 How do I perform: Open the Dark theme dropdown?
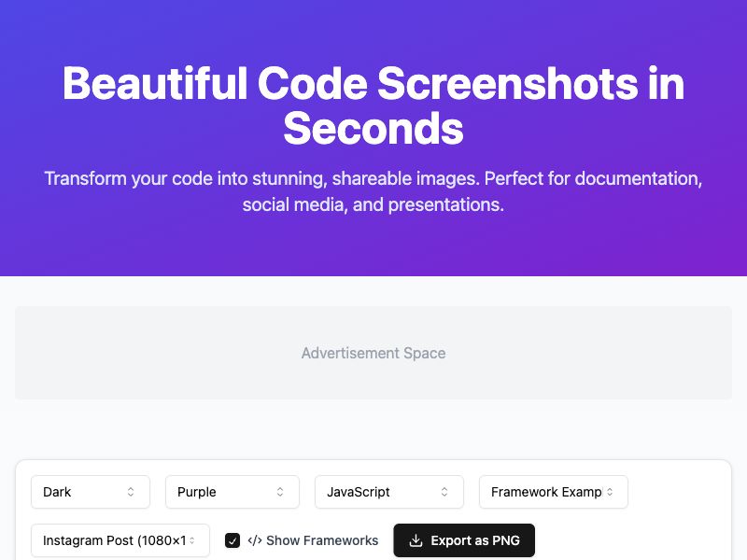[x=91, y=492]
